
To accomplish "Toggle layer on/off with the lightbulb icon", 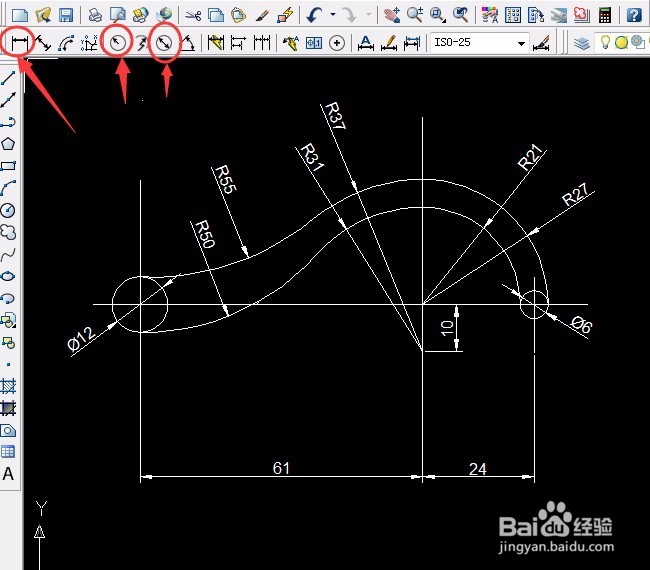I will point(605,42).
